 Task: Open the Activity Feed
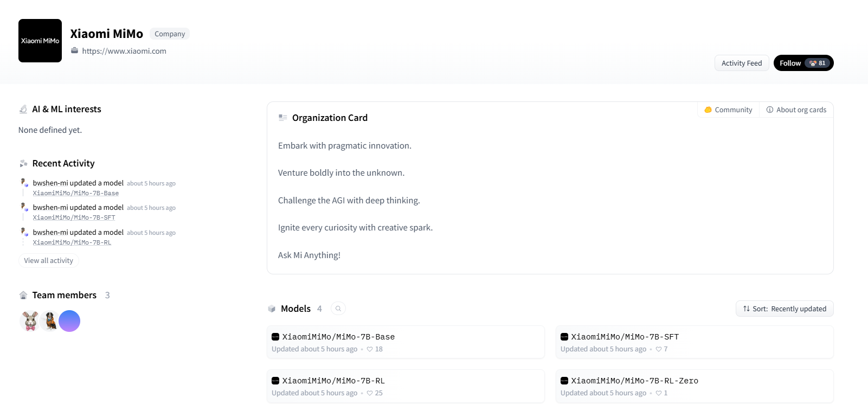coord(742,63)
